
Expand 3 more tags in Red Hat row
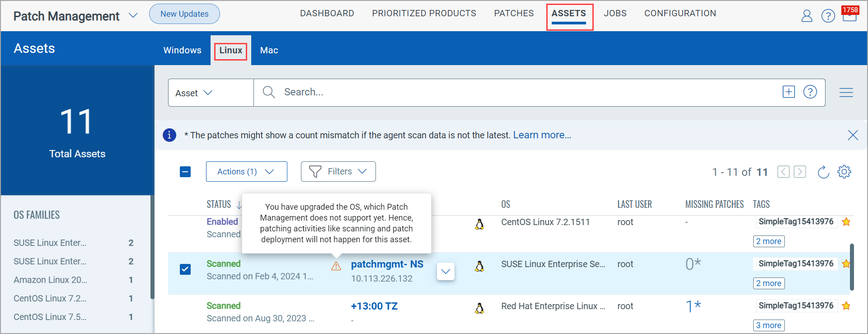(769, 325)
